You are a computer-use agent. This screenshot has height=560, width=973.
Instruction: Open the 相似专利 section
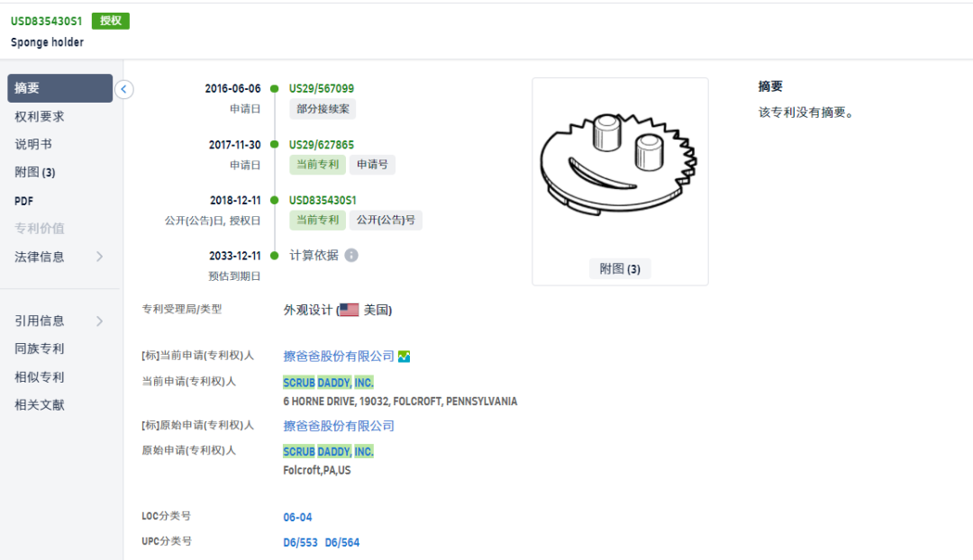pyautogui.click(x=40, y=377)
